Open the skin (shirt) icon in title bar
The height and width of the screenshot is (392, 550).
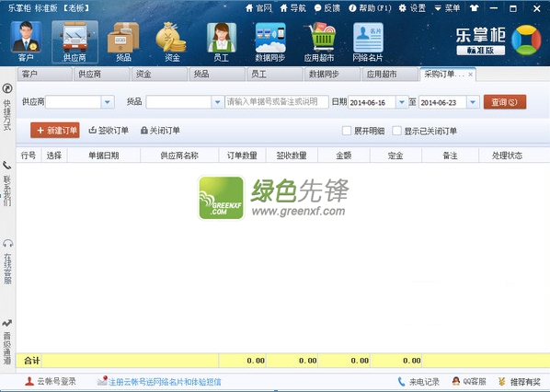point(475,8)
